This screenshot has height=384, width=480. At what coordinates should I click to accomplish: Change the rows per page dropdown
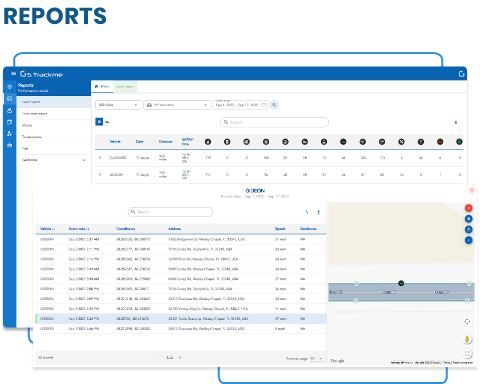coord(316,359)
